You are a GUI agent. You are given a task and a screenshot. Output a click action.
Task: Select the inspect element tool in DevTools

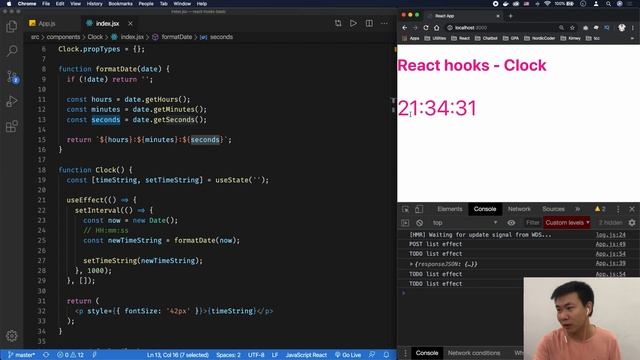[405, 209]
